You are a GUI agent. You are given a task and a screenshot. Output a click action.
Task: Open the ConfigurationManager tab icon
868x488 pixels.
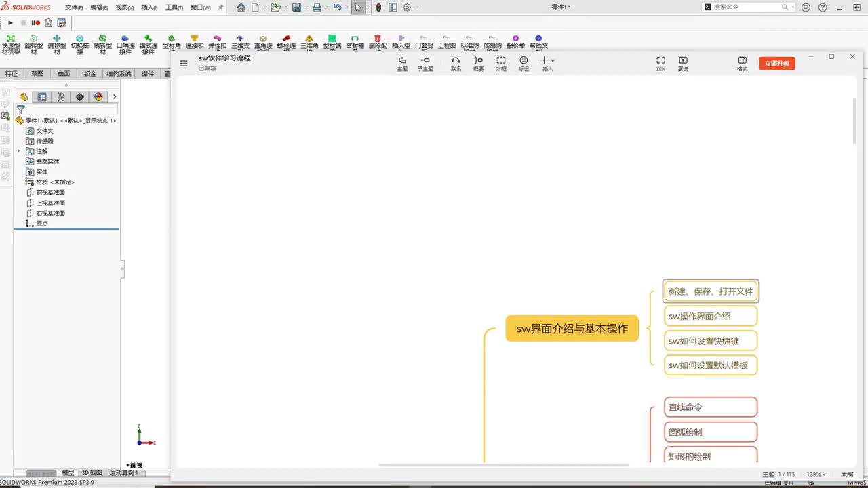point(61,97)
